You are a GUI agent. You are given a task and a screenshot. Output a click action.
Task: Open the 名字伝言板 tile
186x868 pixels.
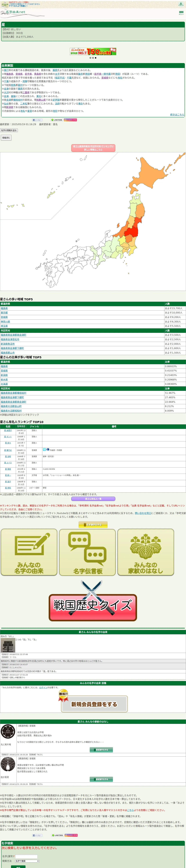[x=87, y=552]
